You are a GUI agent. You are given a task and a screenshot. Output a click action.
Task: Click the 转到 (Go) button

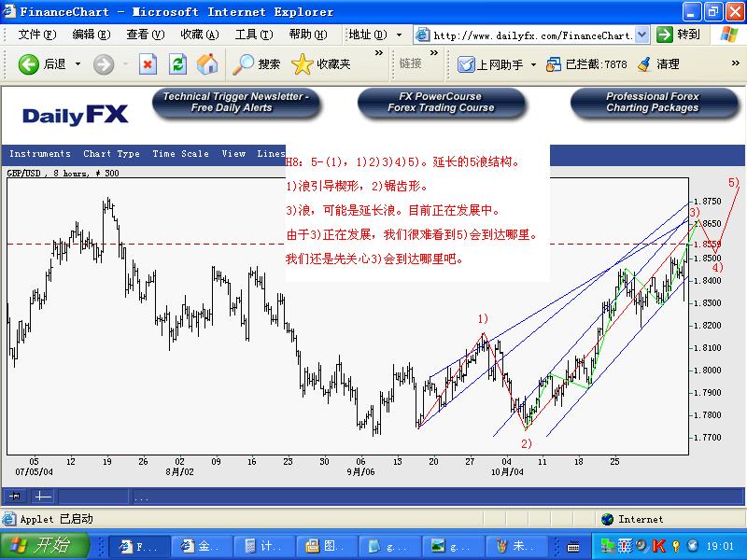click(679, 35)
